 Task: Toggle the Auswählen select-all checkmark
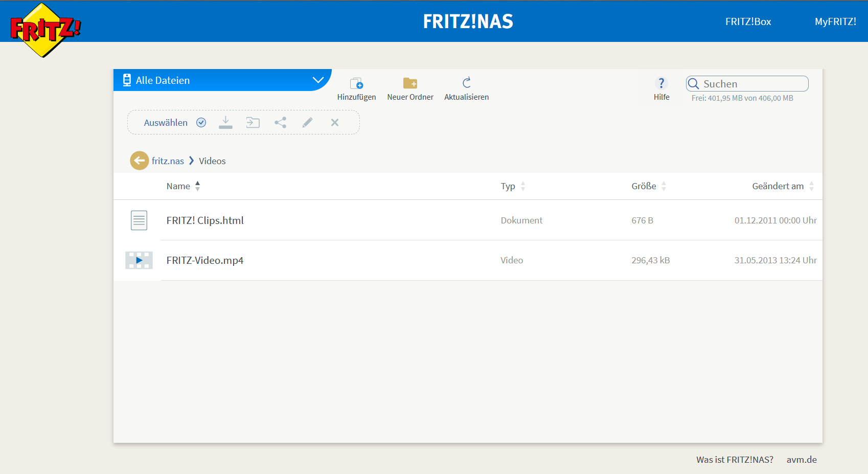click(201, 122)
